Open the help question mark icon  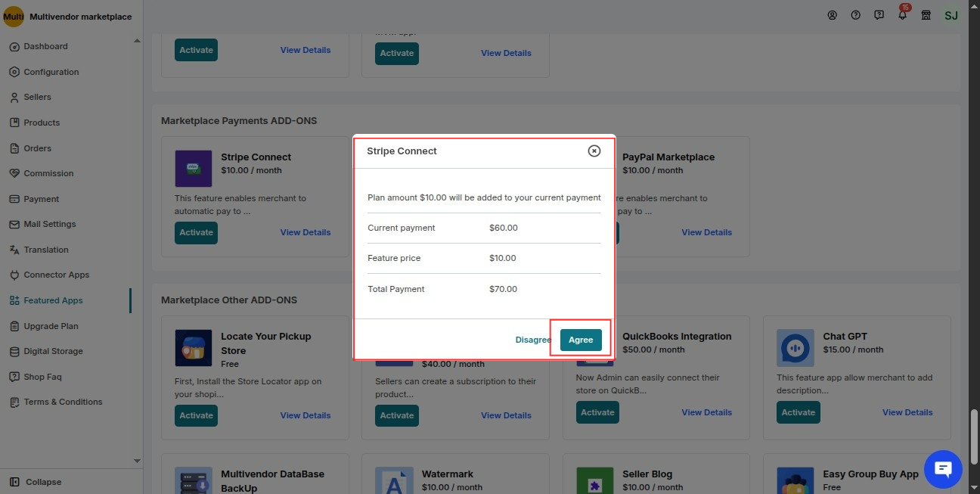pyautogui.click(x=855, y=15)
